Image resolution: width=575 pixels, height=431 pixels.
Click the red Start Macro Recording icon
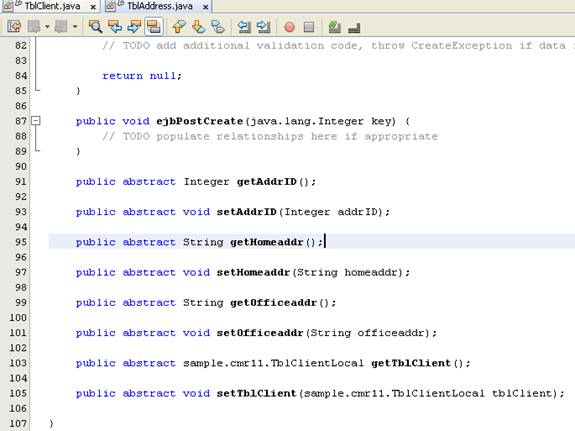pyautogui.click(x=289, y=27)
